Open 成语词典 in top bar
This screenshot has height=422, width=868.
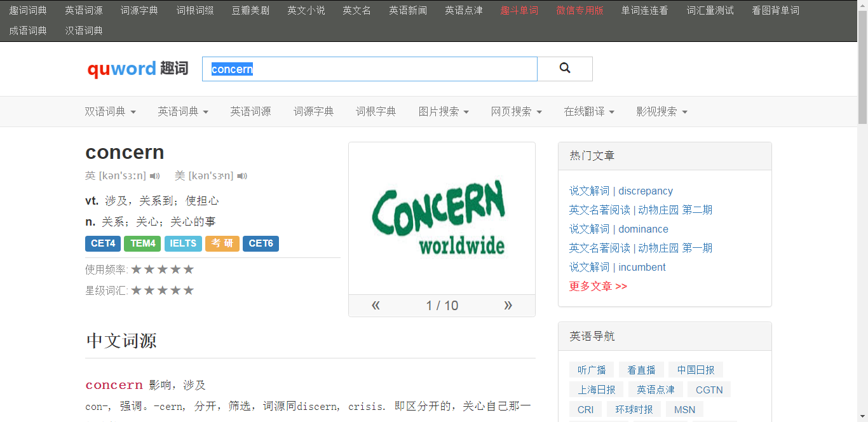(x=28, y=31)
